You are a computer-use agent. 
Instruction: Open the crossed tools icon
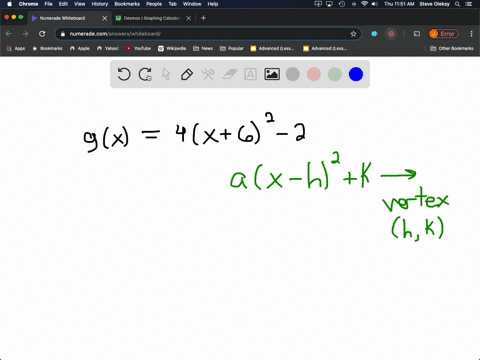208,74
